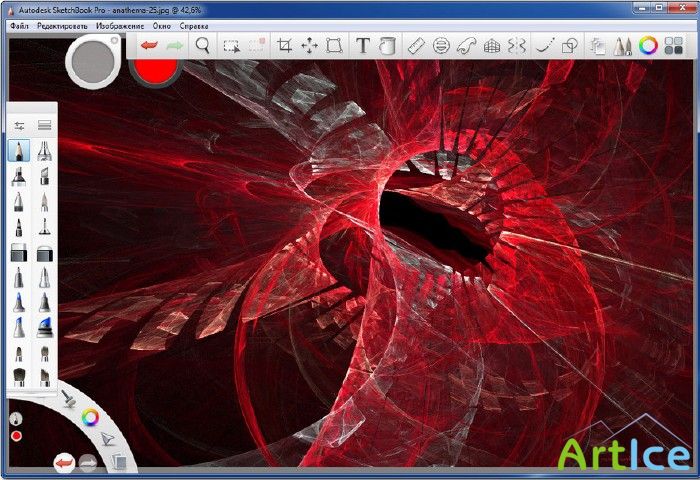700x480 pixels.
Task: Select the Crop tool
Action: (x=284, y=46)
